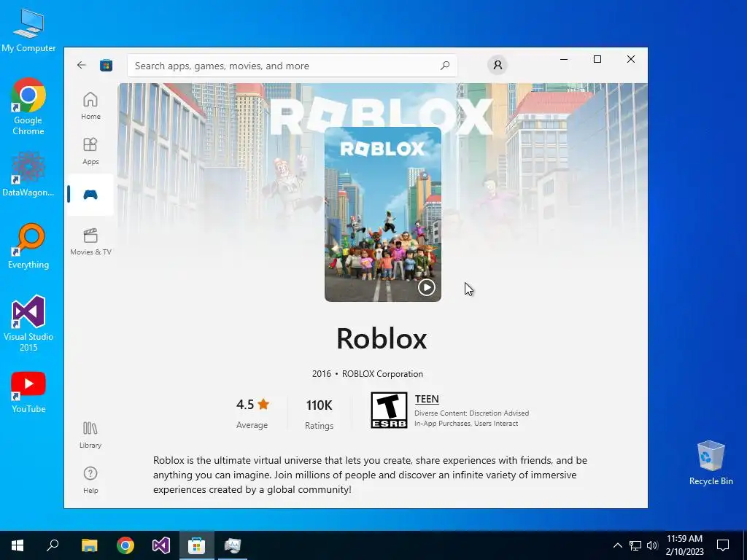The height and width of the screenshot is (560, 747).
Task: Open Library in Store sidebar
Action: [x=90, y=435]
